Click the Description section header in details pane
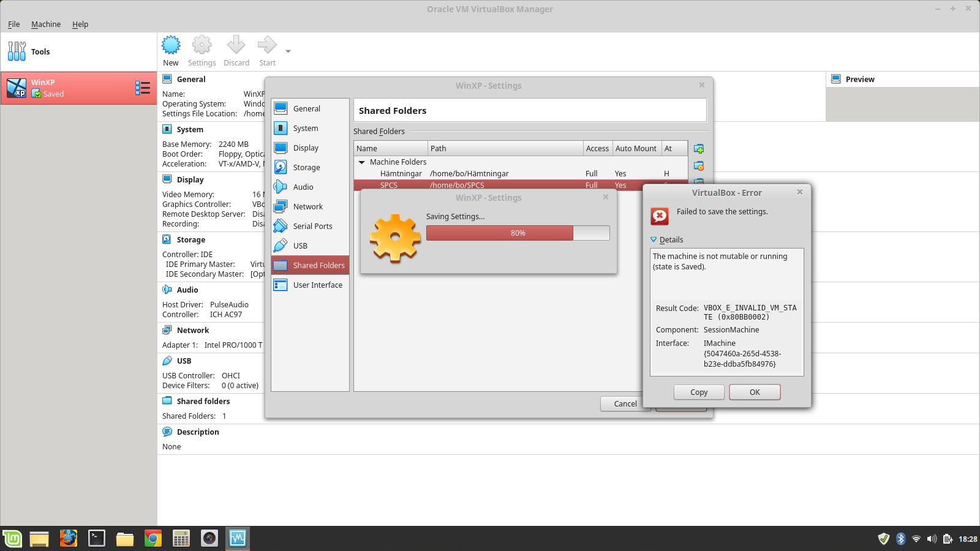This screenshot has width=980, height=551. click(198, 432)
